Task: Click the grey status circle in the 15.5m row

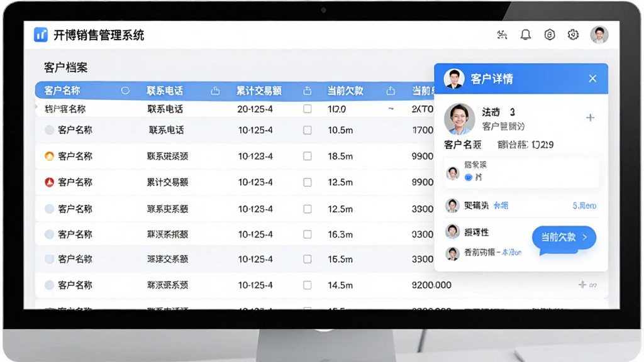Action: 49,259
